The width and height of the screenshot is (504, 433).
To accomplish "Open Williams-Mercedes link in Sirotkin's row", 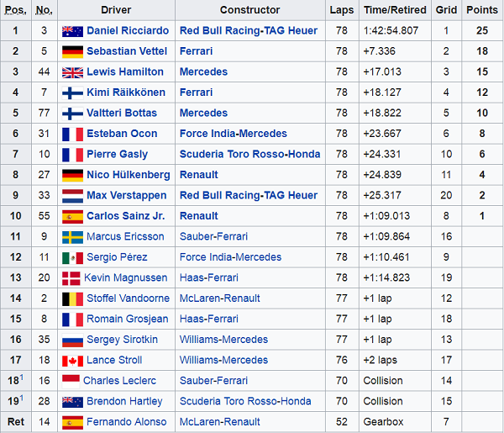I will [223, 340].
